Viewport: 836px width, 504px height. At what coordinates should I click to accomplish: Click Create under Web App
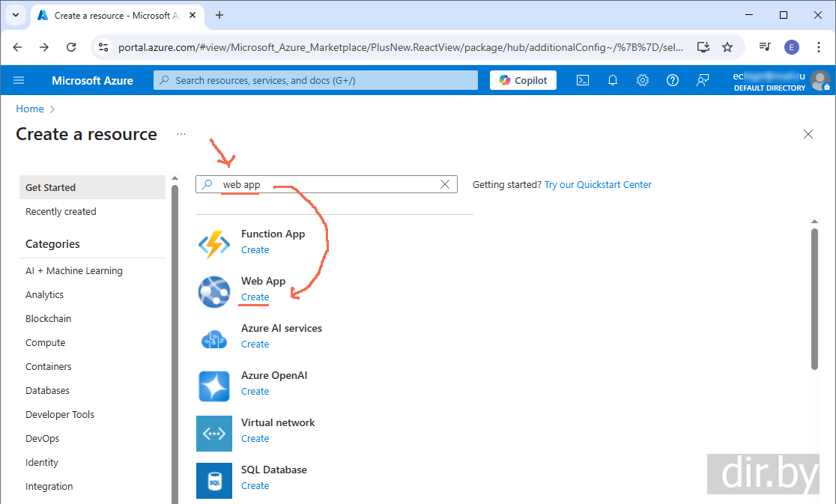pyautogui.click(x=255, y=297)
